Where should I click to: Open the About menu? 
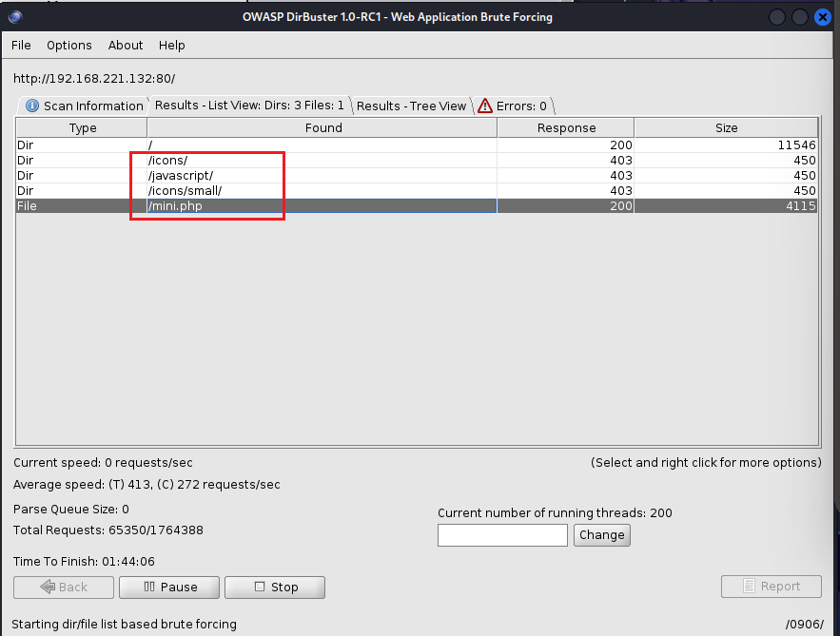tap(126, 46)
